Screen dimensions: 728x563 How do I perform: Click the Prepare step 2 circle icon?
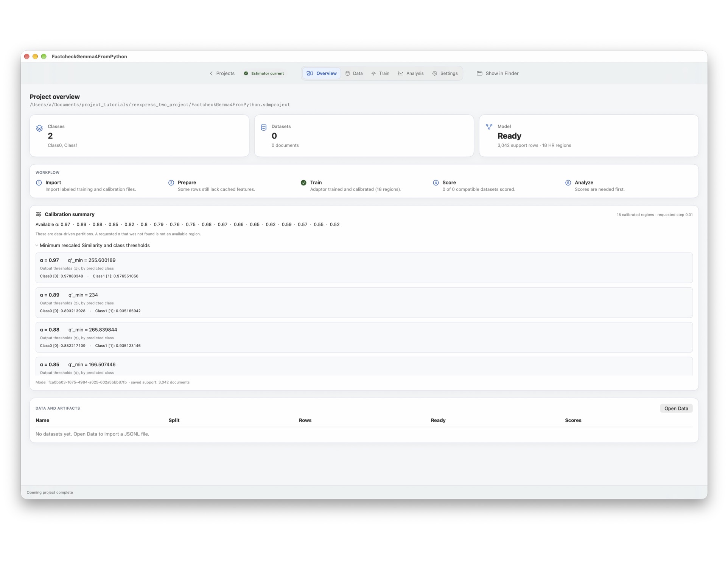click(171, 183)
